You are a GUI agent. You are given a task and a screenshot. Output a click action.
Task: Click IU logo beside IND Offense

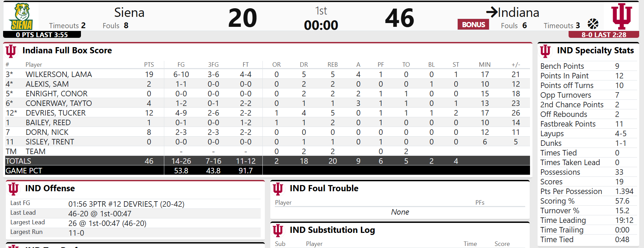coord(13,188)
